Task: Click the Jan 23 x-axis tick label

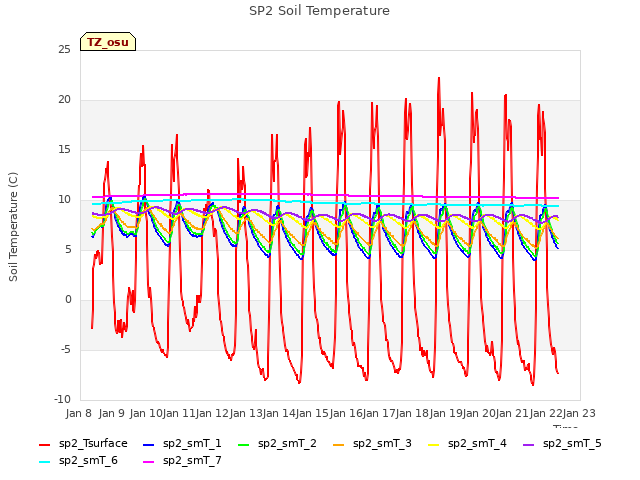Action: point(579,413)
